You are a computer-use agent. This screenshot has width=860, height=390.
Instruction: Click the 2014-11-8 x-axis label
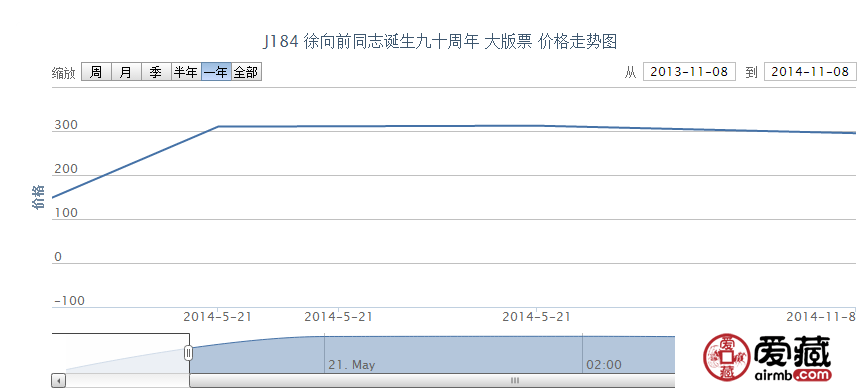pos(821,316)
